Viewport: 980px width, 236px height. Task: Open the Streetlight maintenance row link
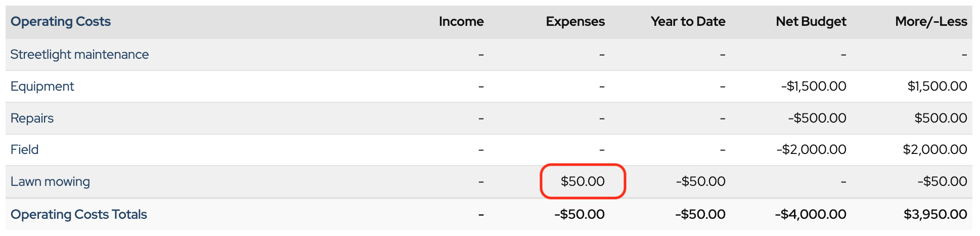tap(79, 55)
